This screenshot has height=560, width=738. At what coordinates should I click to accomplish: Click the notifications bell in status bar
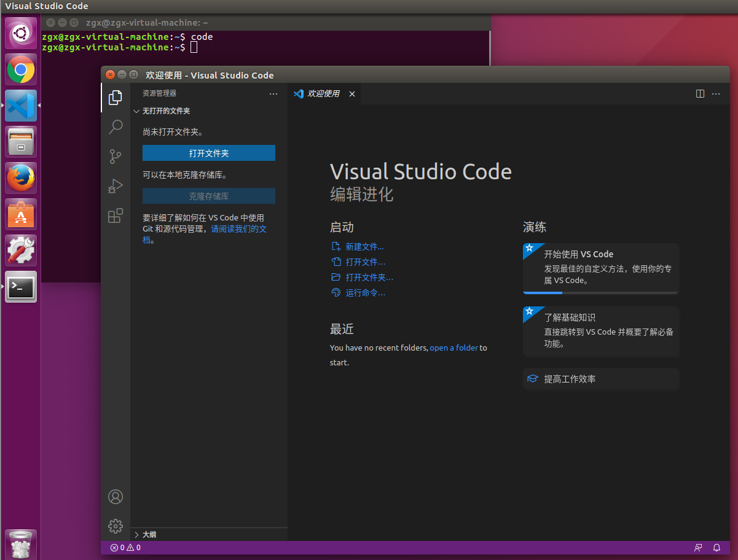point(716,548)
